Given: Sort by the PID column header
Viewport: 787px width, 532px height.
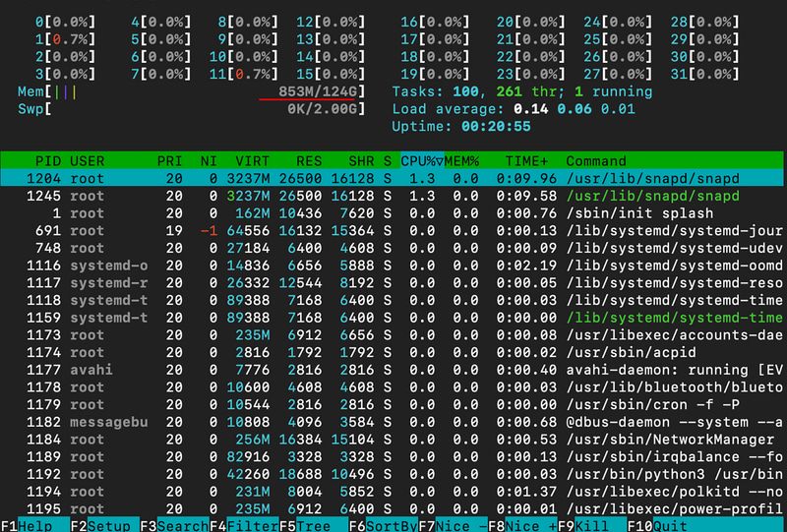Looking at the screenshot, I should tap(48, 161).
